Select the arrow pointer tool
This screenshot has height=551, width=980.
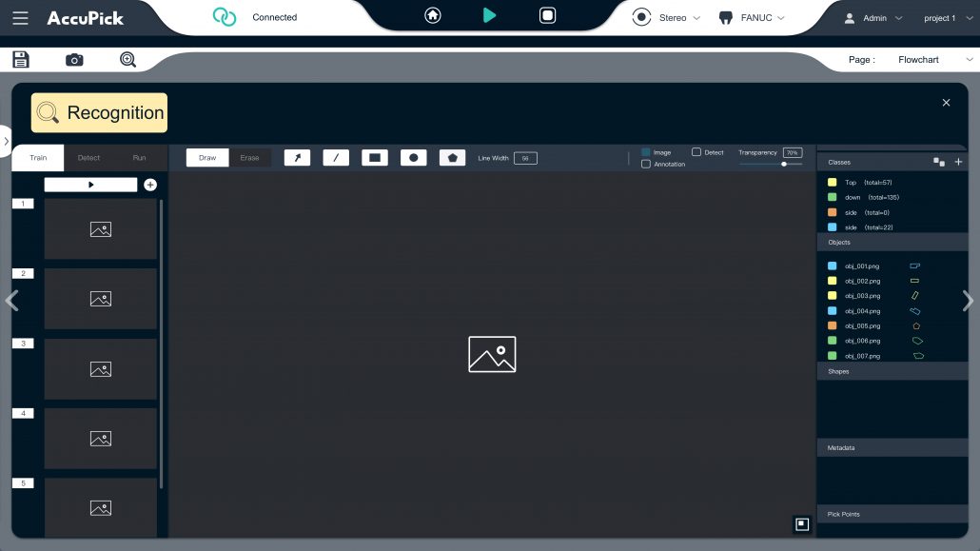[x=298, y=158]
